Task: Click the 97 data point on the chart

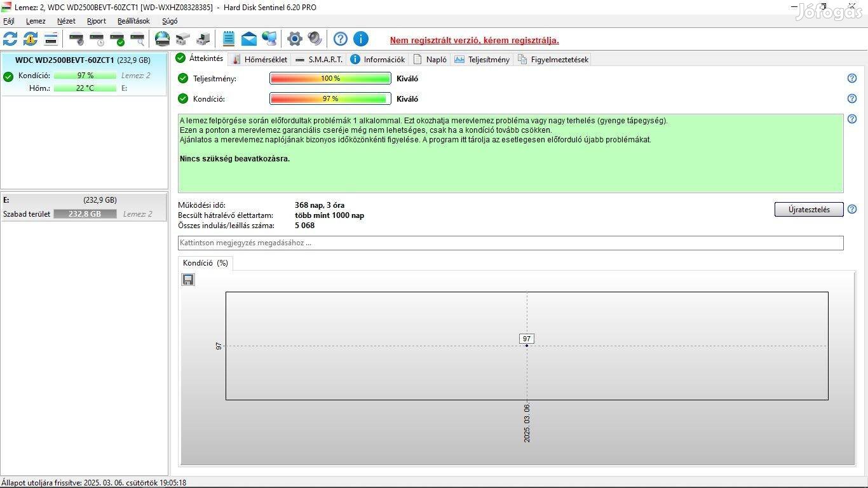Action: click(527, 345)
